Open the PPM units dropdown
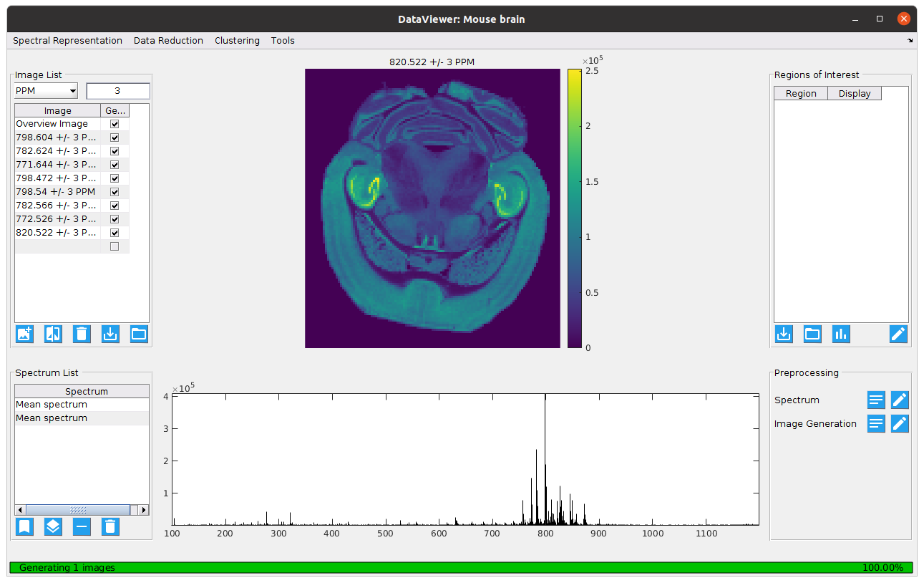The height and width of the screenshot is (583, 924). [47, 91]
